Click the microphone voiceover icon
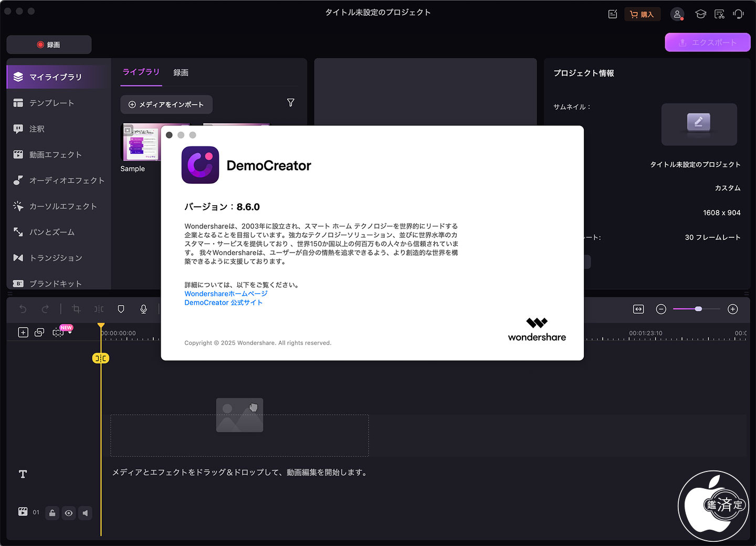Screen dimensions: 756x546 [x=143, y=309]
